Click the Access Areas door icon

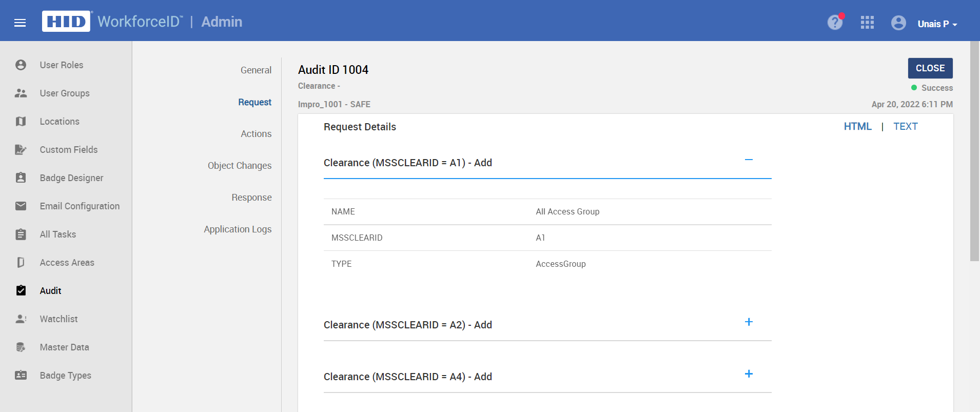pos(21,262)
